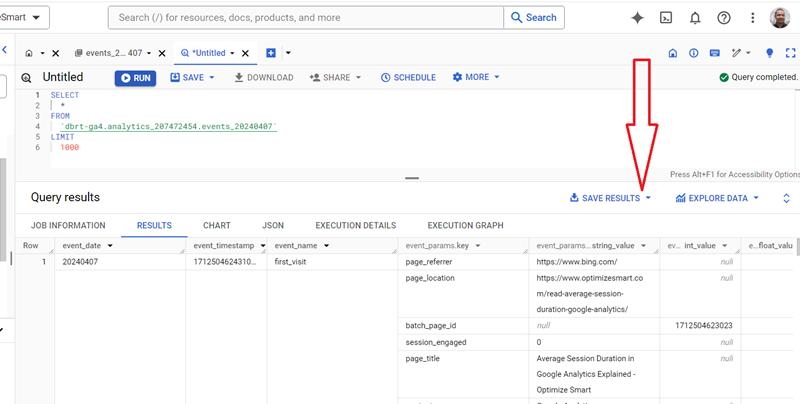Open the EXECUTION GRAPH tab
The width and height of the screenshot is (800, 404).
[x=465, y=225]
